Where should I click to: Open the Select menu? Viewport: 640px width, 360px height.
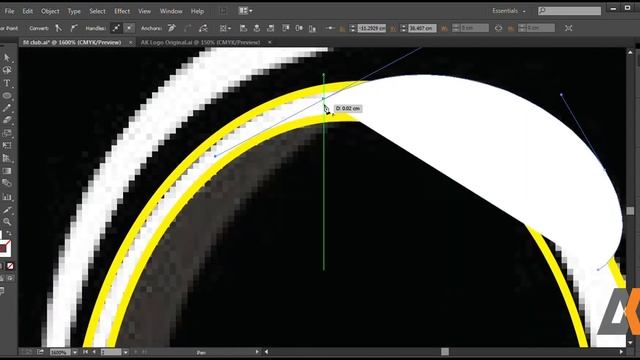click(97, 11)
